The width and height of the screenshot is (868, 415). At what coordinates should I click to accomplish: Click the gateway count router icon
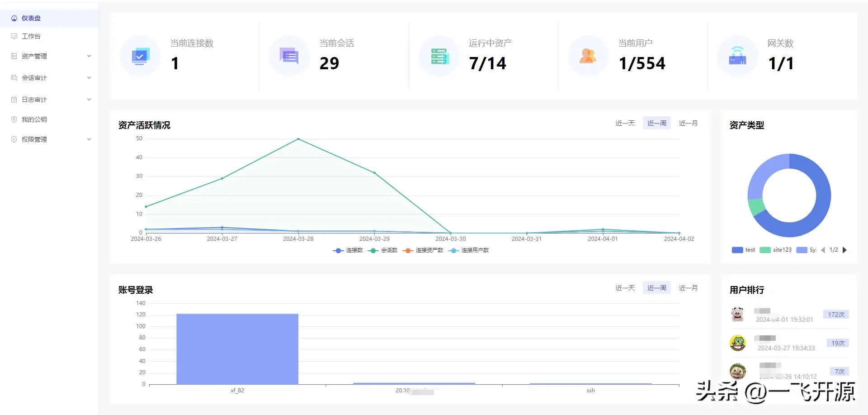737,56
